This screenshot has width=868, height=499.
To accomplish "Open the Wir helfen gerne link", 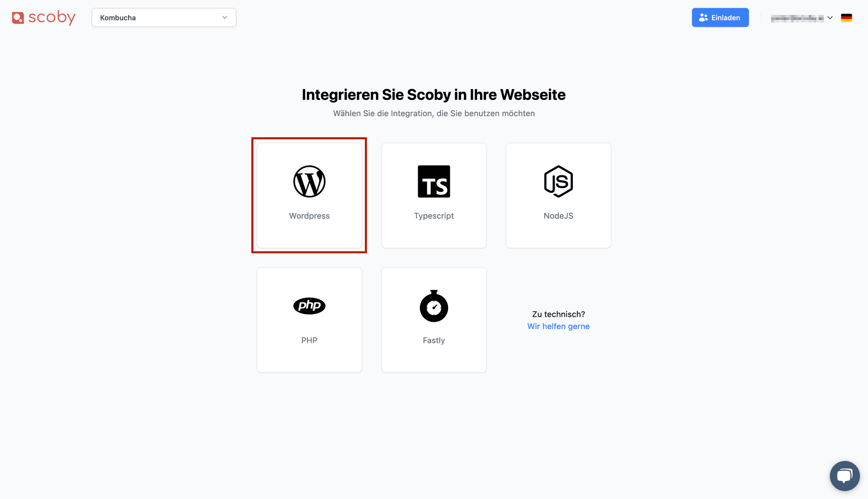I will tap(558, 326).
